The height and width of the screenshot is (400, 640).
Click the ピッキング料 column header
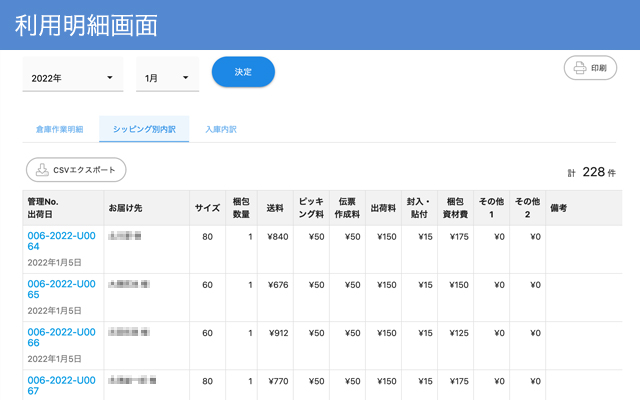(x=311, y=208)
